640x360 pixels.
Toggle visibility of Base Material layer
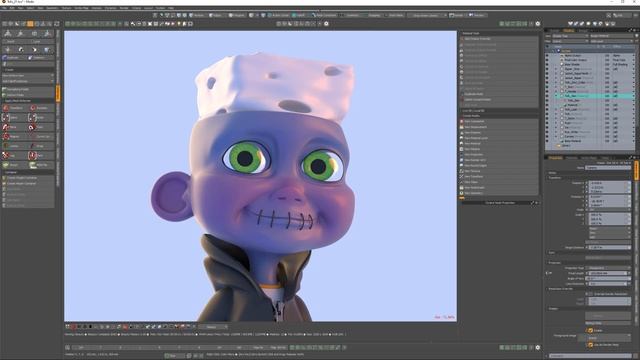pos(548,141)
